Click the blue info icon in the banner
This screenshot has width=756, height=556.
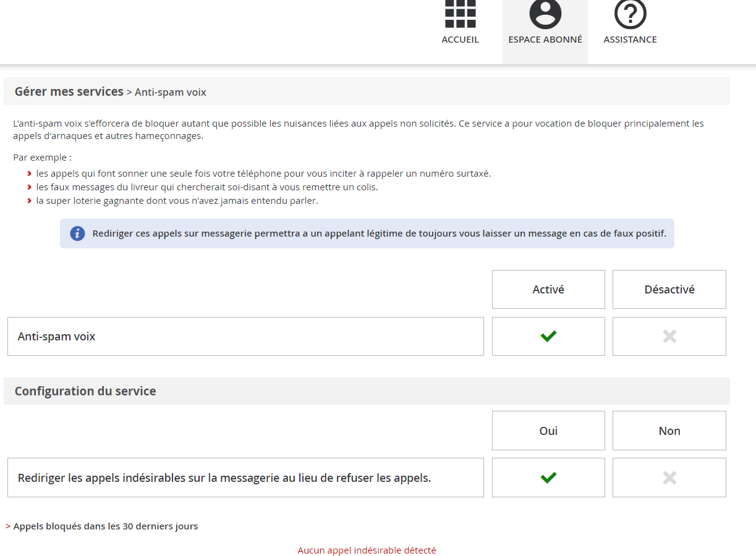pyautogui.click(x=77, y=234)
